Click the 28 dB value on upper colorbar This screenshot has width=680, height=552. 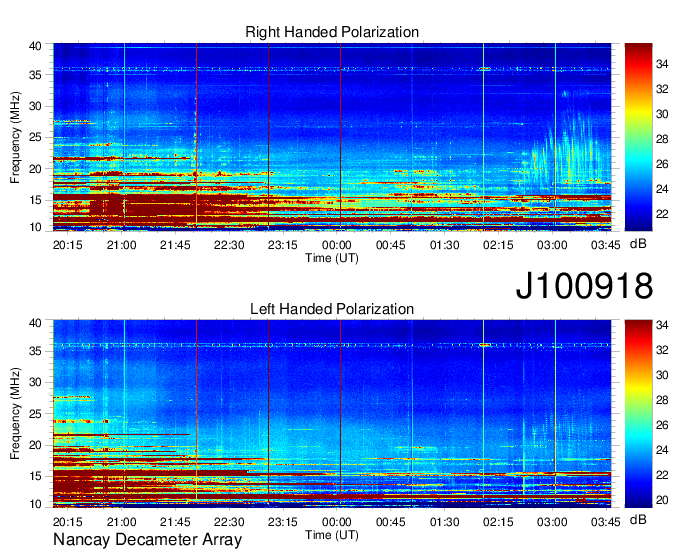(x=662, y=140)
